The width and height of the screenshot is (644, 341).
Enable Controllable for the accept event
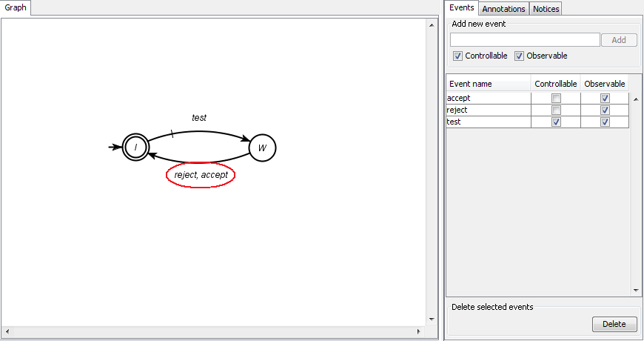556,98
